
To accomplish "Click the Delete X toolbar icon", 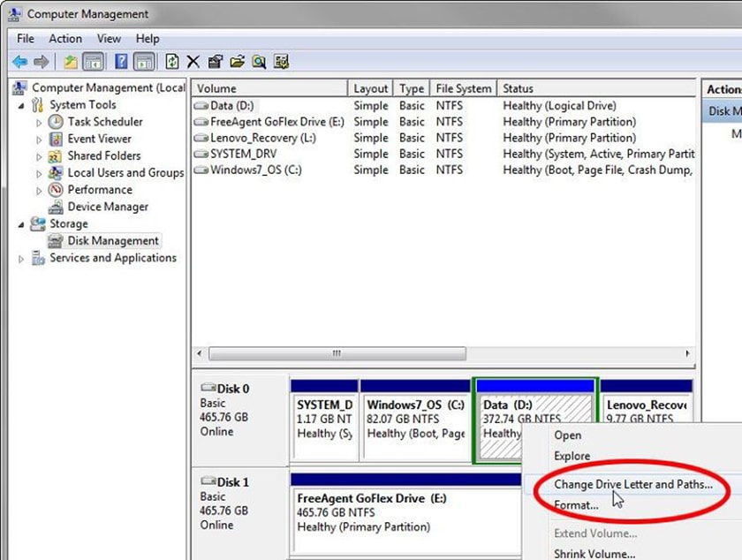I will [x=193, y=61].
